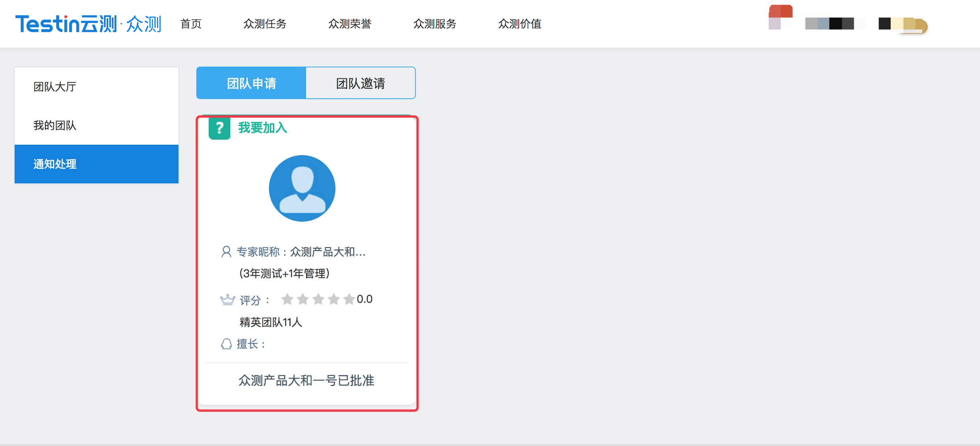The image size is (980, 446).
Task: Click the fifth rating star
Action: click(x=349, y=299)
